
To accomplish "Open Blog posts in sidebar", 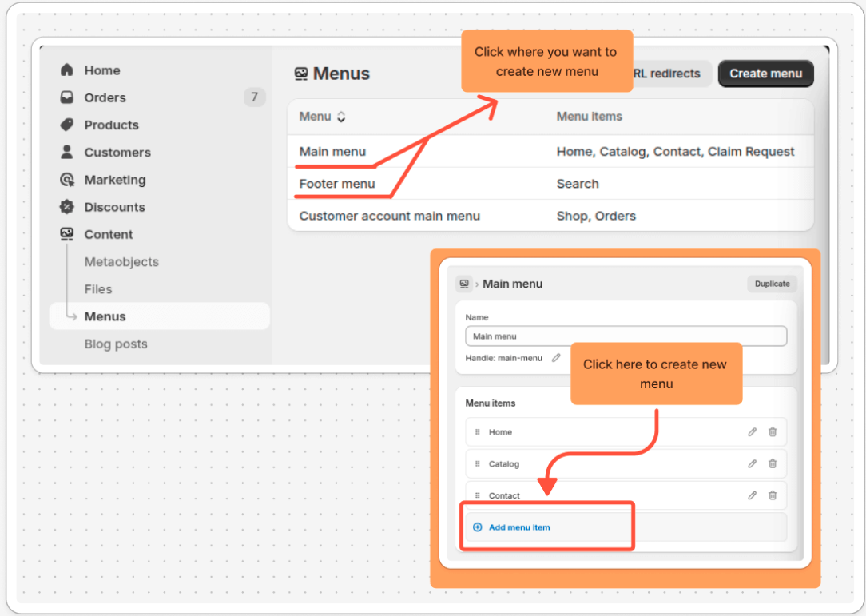I will click(x=116, y=344).
